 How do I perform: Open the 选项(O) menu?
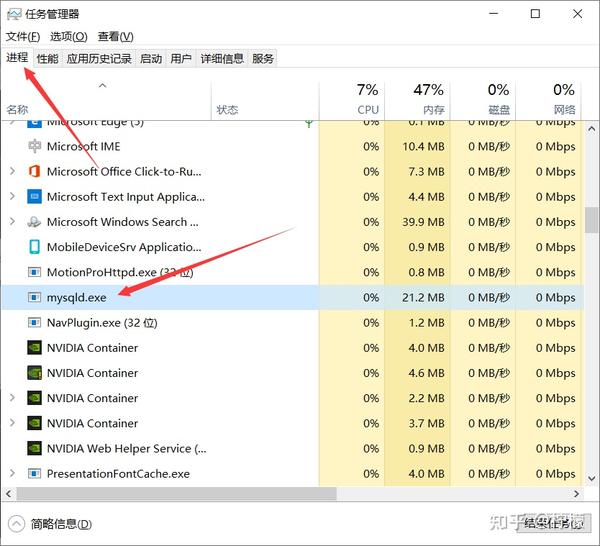point(69,36)
